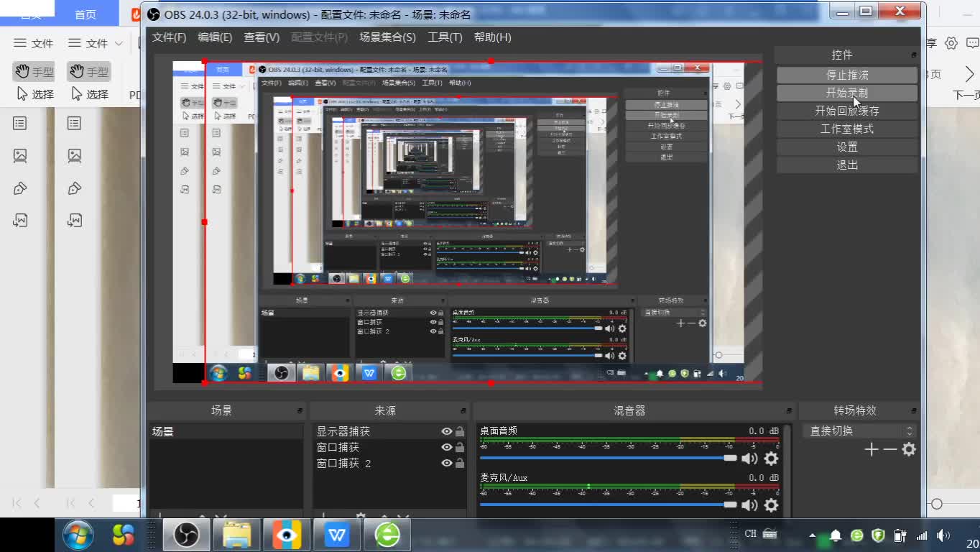This screenshot has height=552, width=980.
Task: Open the colorful pinwheel taskbar icon
Action: (x=124, y=535)
